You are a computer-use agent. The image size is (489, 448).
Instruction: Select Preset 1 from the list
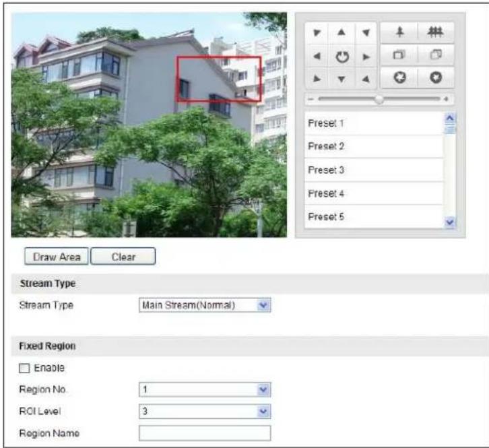373,123
